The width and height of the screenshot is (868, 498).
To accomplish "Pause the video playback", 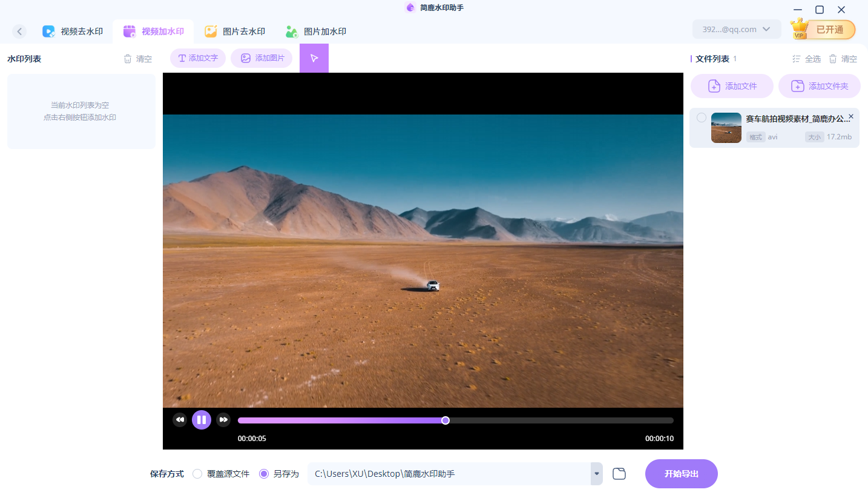I will [x=202, y=420].
